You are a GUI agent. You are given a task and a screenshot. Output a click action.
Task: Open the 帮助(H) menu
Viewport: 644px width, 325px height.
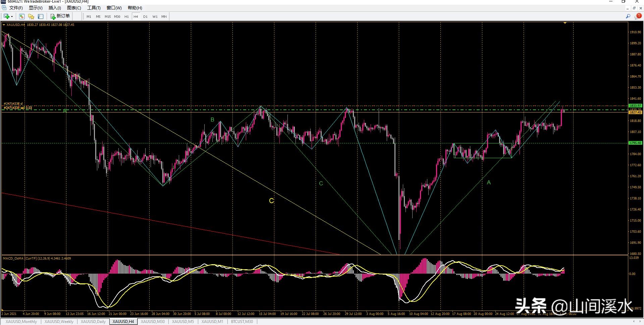click(135, 8)
